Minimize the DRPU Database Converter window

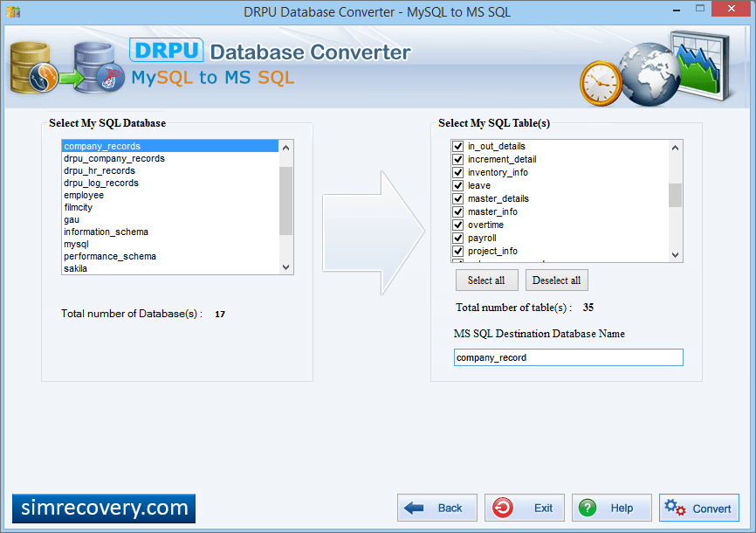click(677, 9)
